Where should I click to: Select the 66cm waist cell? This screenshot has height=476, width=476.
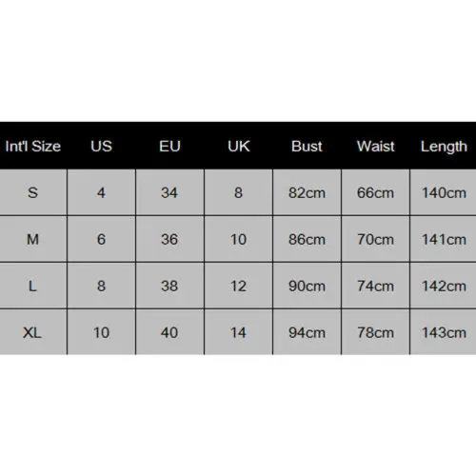click(x=375, y=192)
